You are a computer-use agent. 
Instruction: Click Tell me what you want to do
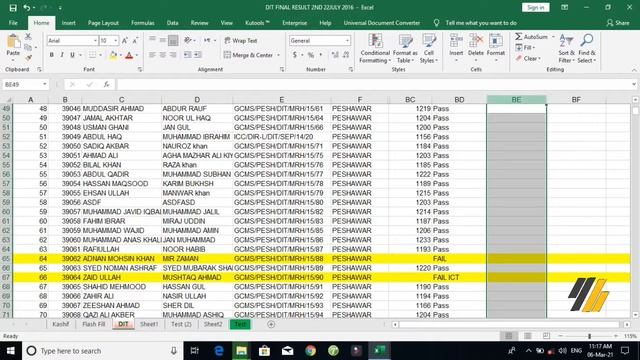coord(481,23)
